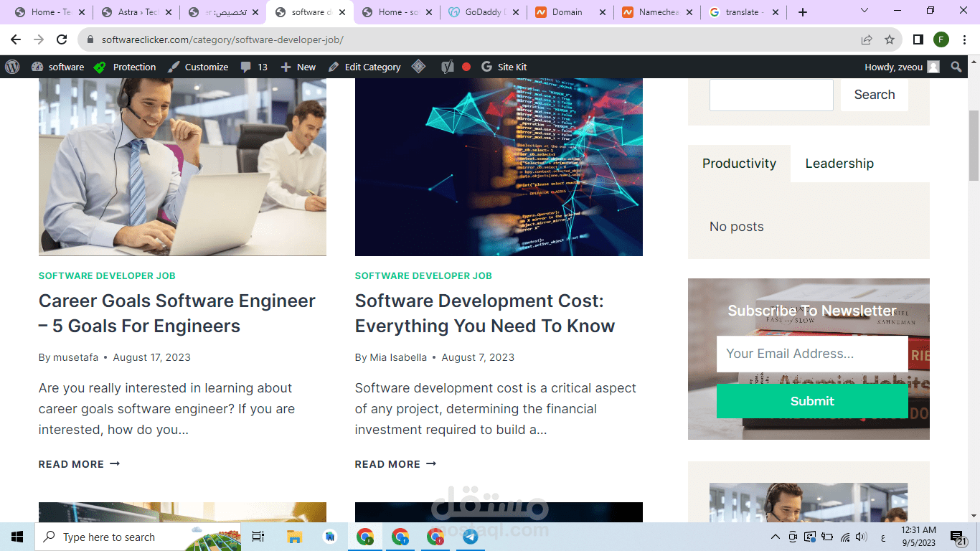Image resolution: width=980 pixels, height=551 pixels.
Task: View posts by author musetafa
Action: [75, 357]
